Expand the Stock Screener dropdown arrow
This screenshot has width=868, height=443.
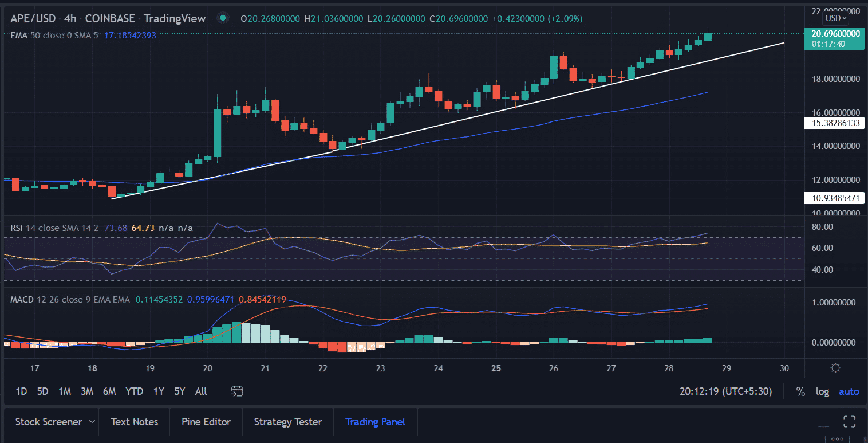tap(92, 422)
